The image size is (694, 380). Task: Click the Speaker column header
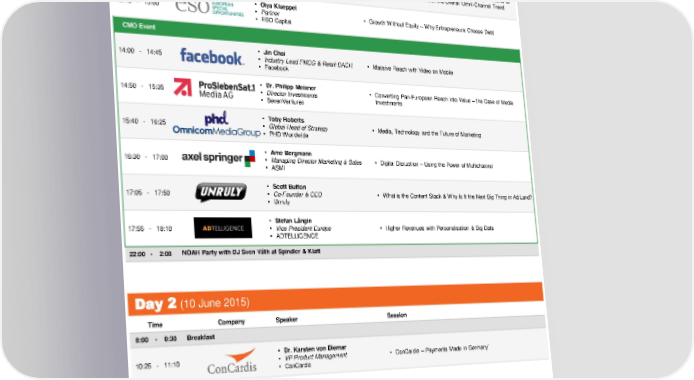coord(286,319)
